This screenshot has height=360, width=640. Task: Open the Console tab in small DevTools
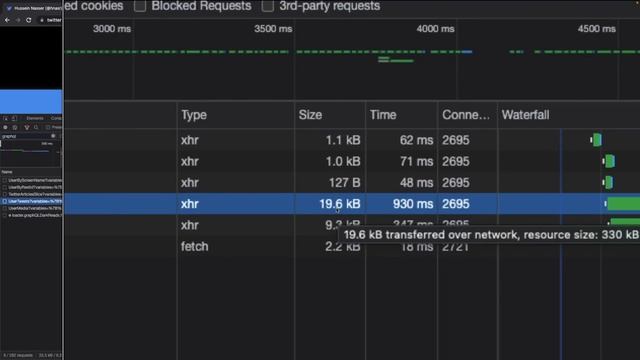click(56, 118)
